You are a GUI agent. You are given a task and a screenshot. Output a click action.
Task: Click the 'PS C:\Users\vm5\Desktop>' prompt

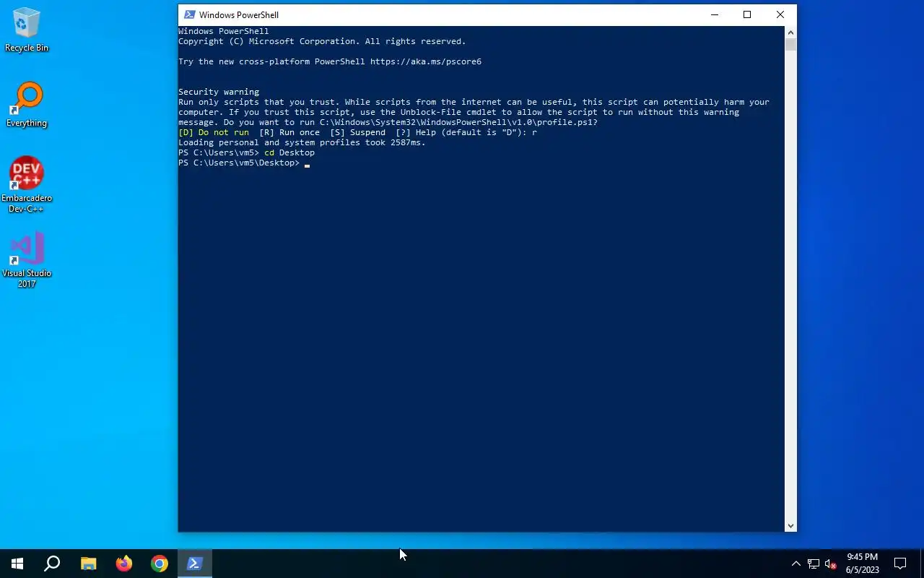point(239,163)
